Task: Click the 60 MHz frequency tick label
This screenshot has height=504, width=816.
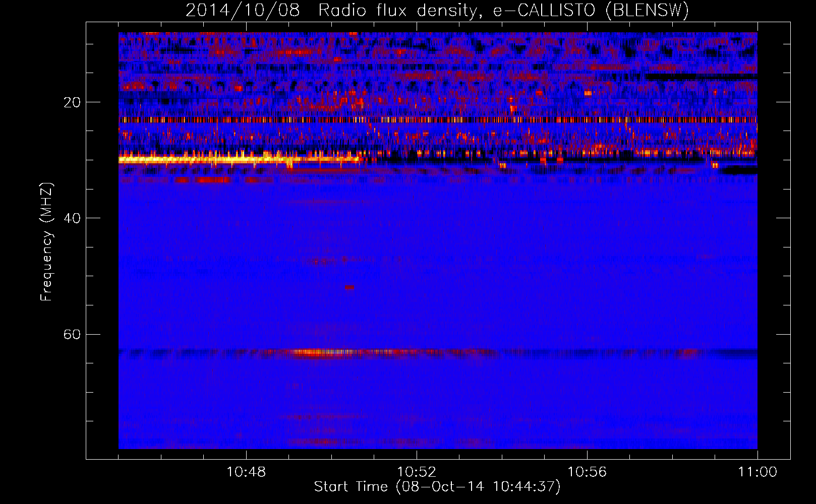Action: click(x=72, y=334)
